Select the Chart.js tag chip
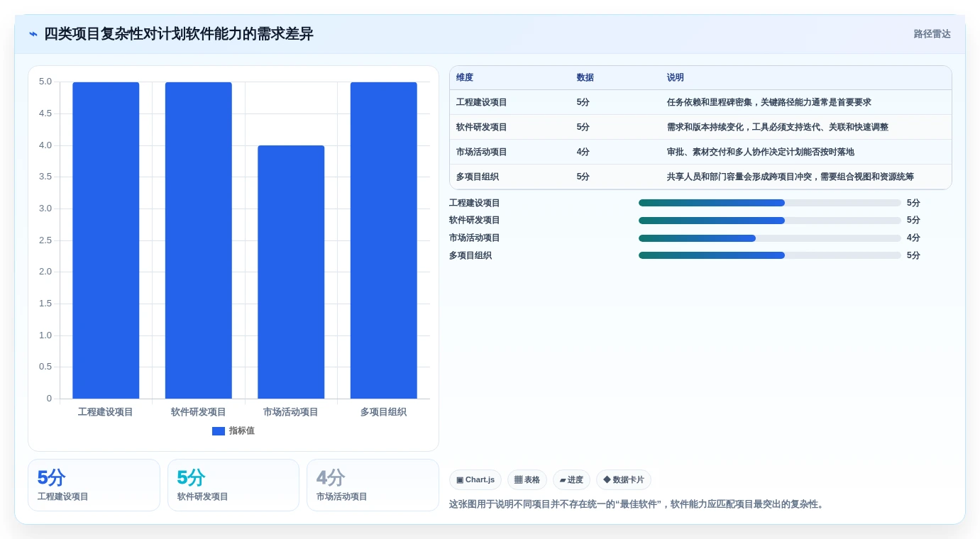980x539 pixels. pyautogui.click(x=475, y=480)
